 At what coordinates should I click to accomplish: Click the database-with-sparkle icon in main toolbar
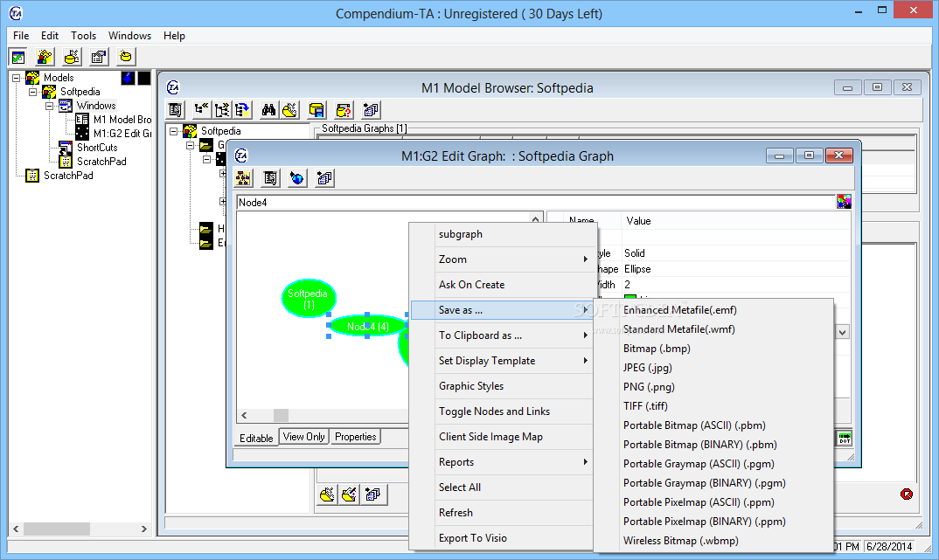click(x=72, y=57)
